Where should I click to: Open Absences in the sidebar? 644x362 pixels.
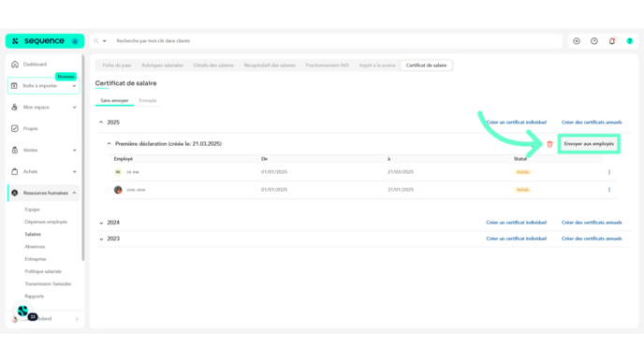tap(35, 247)
